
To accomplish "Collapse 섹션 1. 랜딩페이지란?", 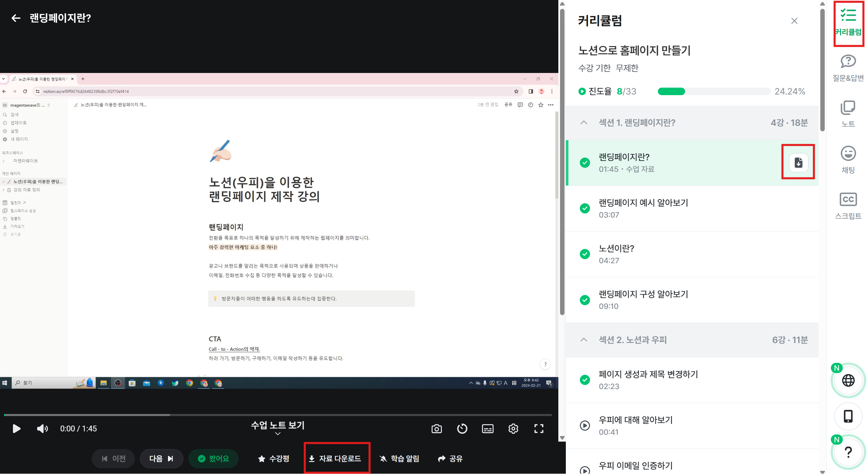I will coord(584,122).
